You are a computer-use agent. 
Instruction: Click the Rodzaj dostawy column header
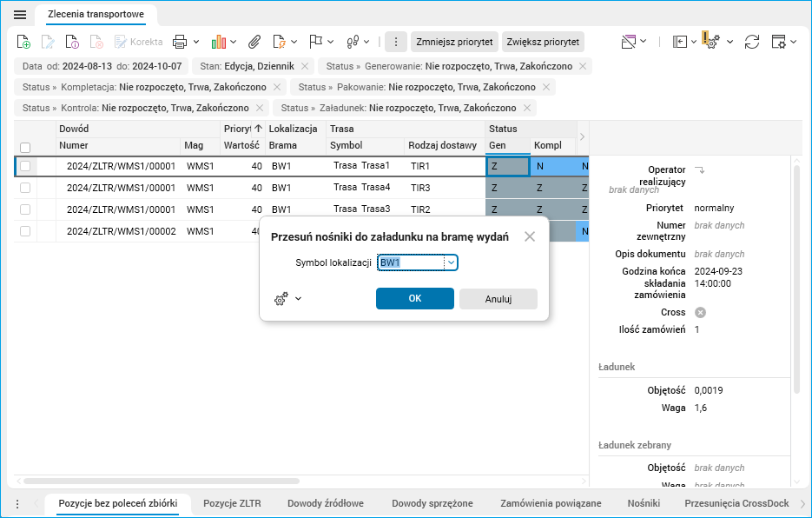click(x=442, y=146)
